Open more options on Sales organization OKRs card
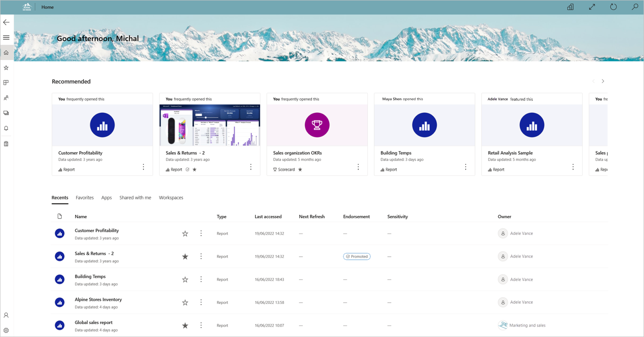Image resolution: width=644 pixels, height=337 pixels. pyautogui.click(x=358, y=167)
